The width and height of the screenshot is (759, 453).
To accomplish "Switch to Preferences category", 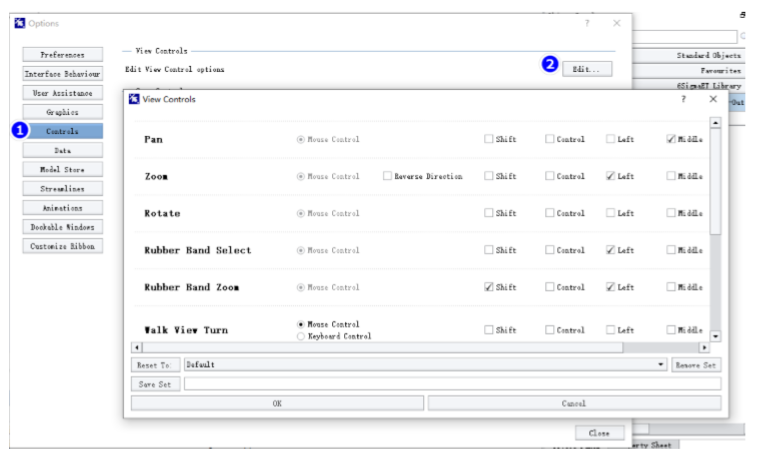I will (62, 55).
